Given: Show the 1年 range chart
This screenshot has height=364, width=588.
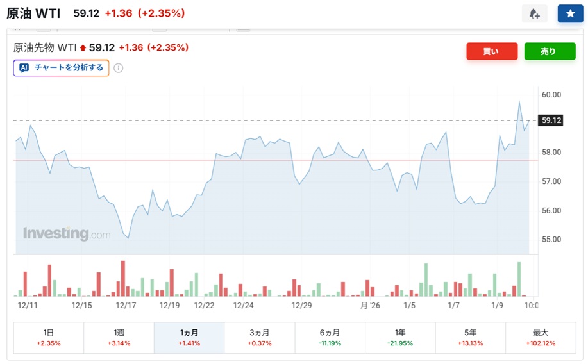Looking at the screenshot, I should pos(400,337).
